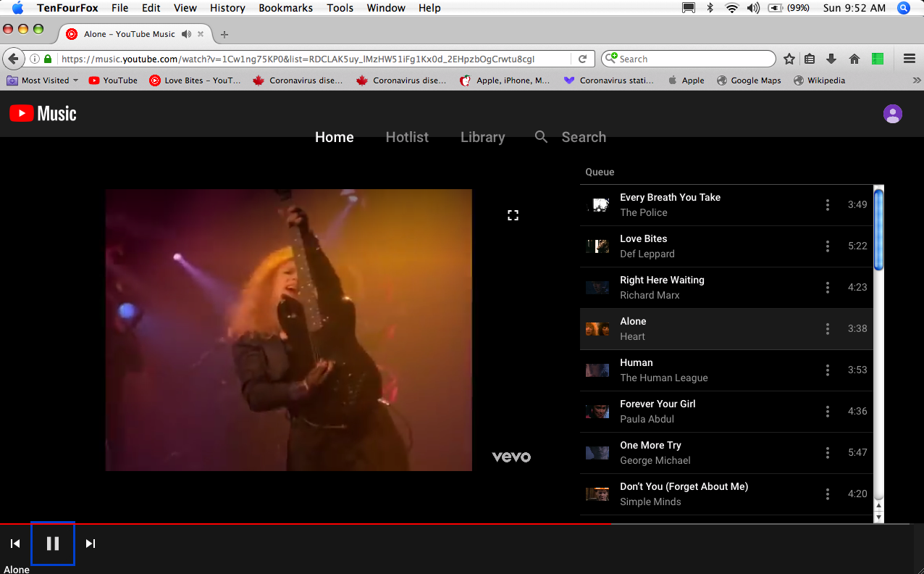Open the Bookmarks menu
The height and width of the screenshot is (574, 924).
(x=286, y=8)
